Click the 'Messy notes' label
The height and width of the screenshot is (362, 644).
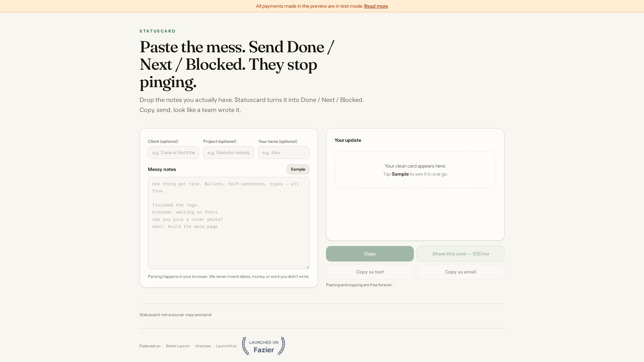tap(162, 169)
